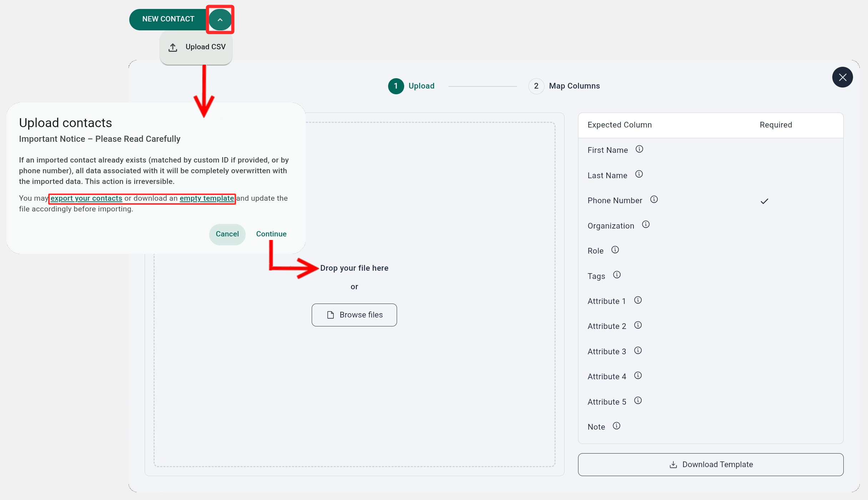Cancel the Upload contacts dialog

(227, 234)
